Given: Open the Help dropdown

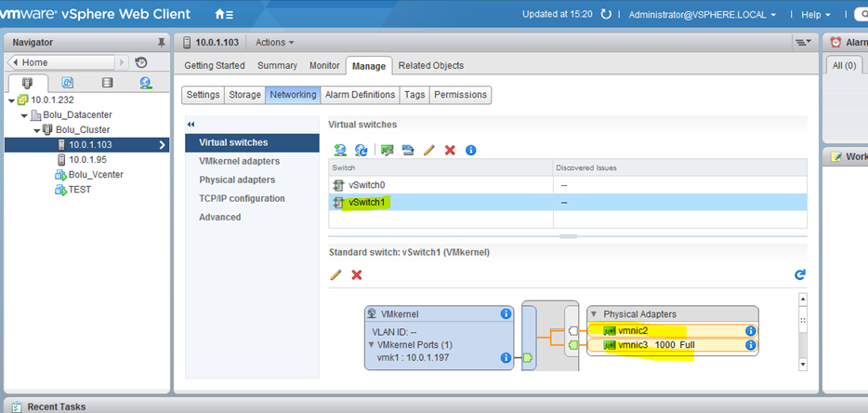Looking at the screenshot, I should tap(817, 15).
